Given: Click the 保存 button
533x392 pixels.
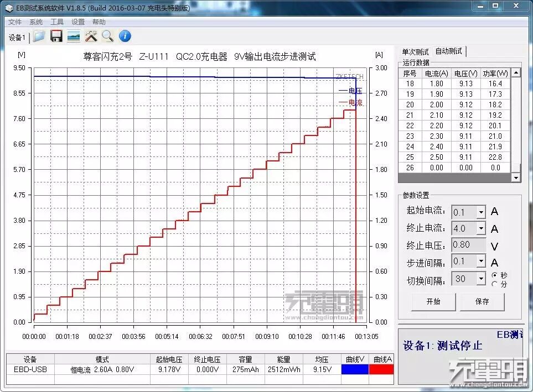Looking at the screenshot, I should [x=482, y=302].
